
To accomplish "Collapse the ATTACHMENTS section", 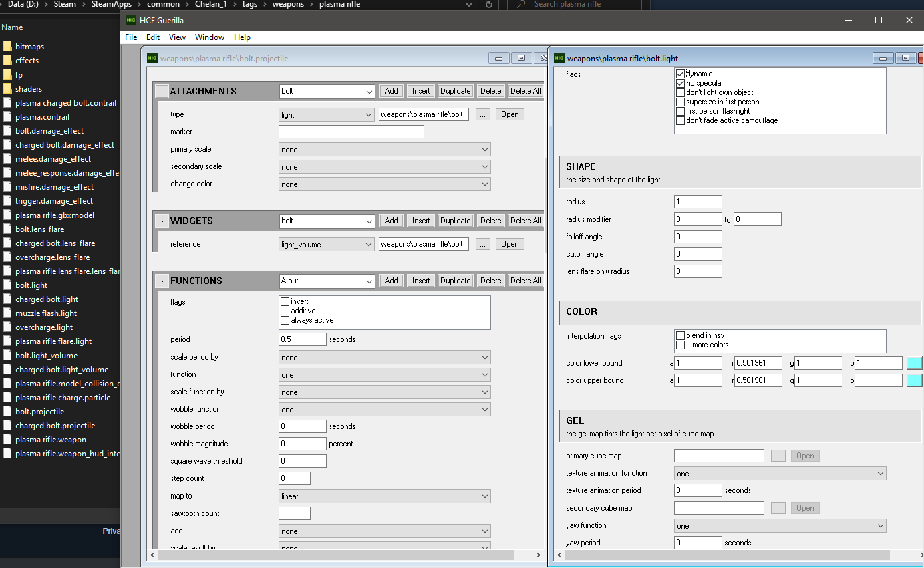I will [162, 91].
